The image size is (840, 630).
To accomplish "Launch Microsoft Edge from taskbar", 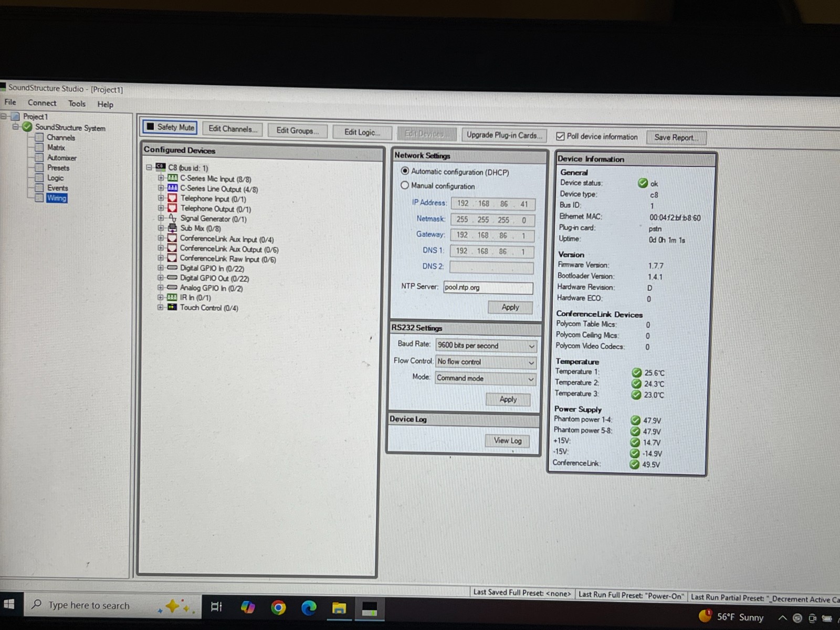I will [309, 608].
